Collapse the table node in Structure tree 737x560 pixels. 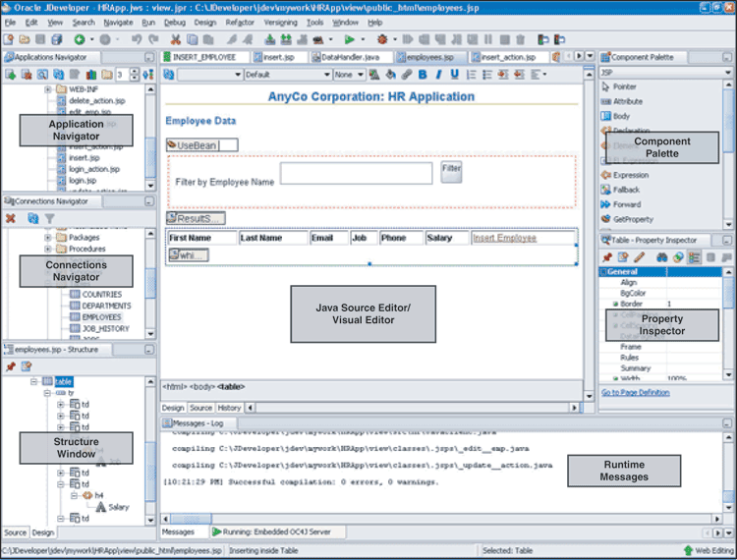[x=33, y=381]
